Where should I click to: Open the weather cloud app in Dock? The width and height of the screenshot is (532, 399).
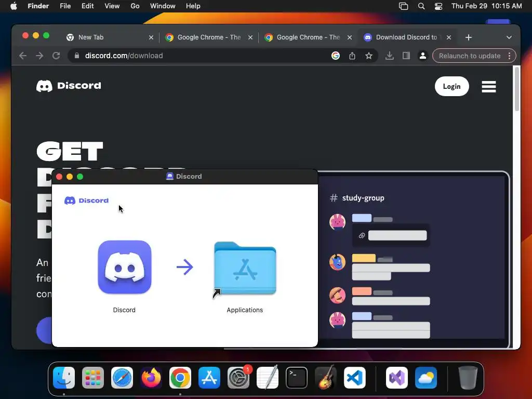pyautogui.click(x=426, y=378)
